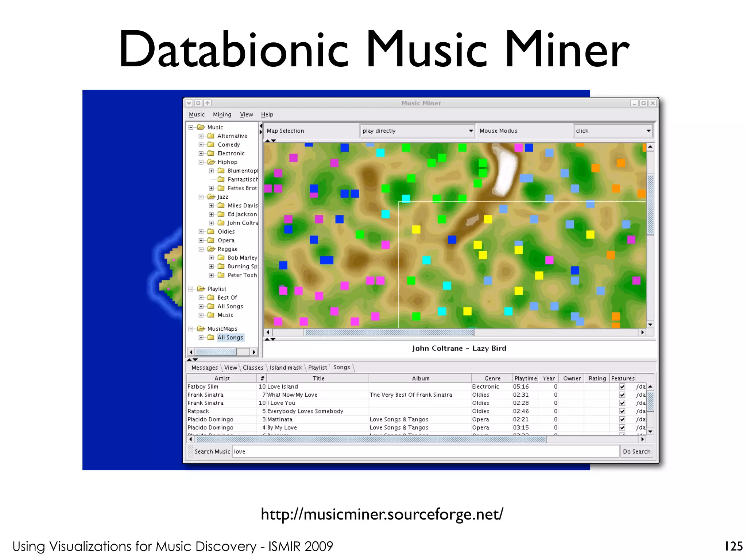Select the Opera folder icon
747x560 pixels.
(211, 240)
